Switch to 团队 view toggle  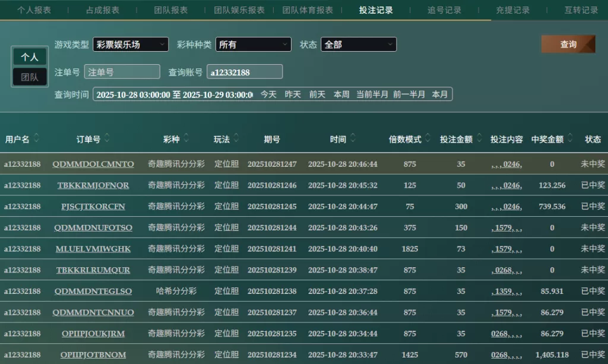30,77
